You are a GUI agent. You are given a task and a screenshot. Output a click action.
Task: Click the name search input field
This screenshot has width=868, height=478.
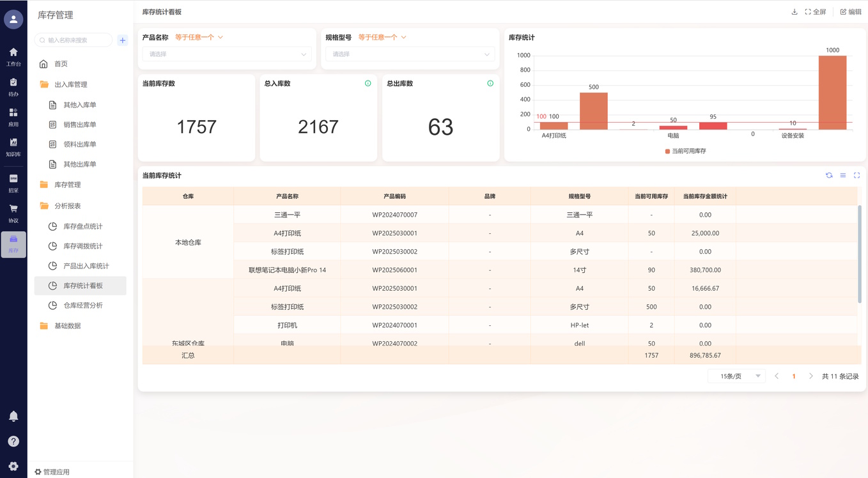tap(75, 40)
